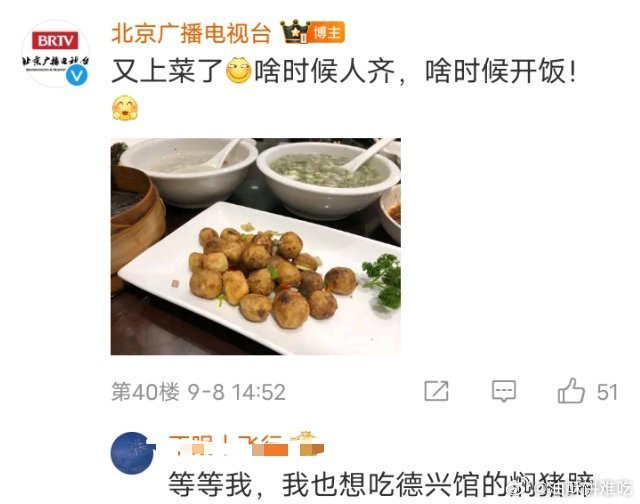Click the smirking emoji in comment text
The height and width of the screenshot is (504, 640).
[x=238, y=71]
